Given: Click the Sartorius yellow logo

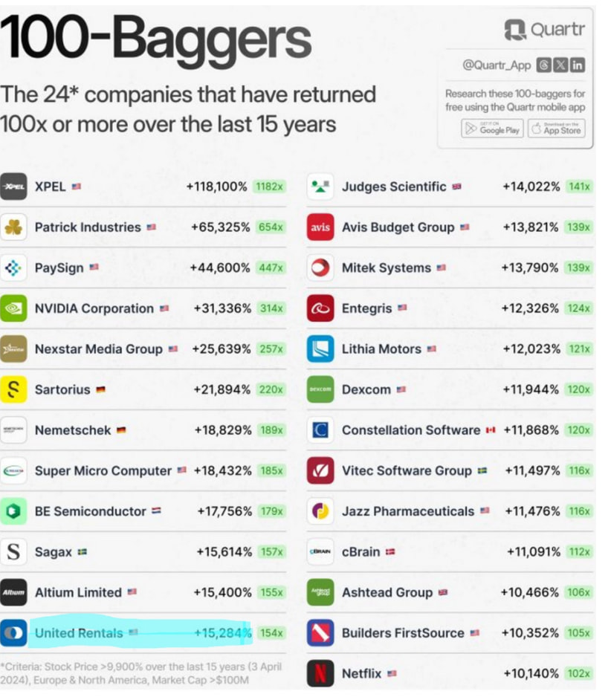Looking at the screenshot, I should tap(13, 389).
